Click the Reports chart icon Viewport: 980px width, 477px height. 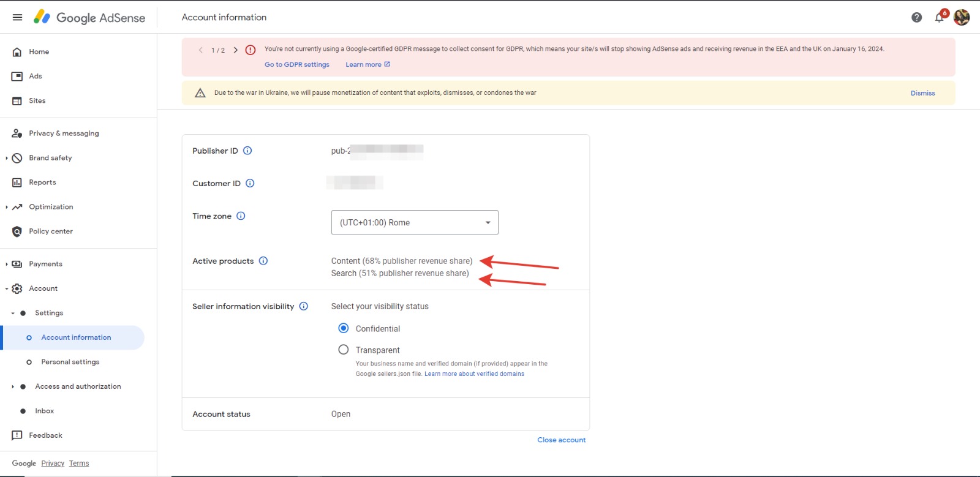click(x=17, y=182)
